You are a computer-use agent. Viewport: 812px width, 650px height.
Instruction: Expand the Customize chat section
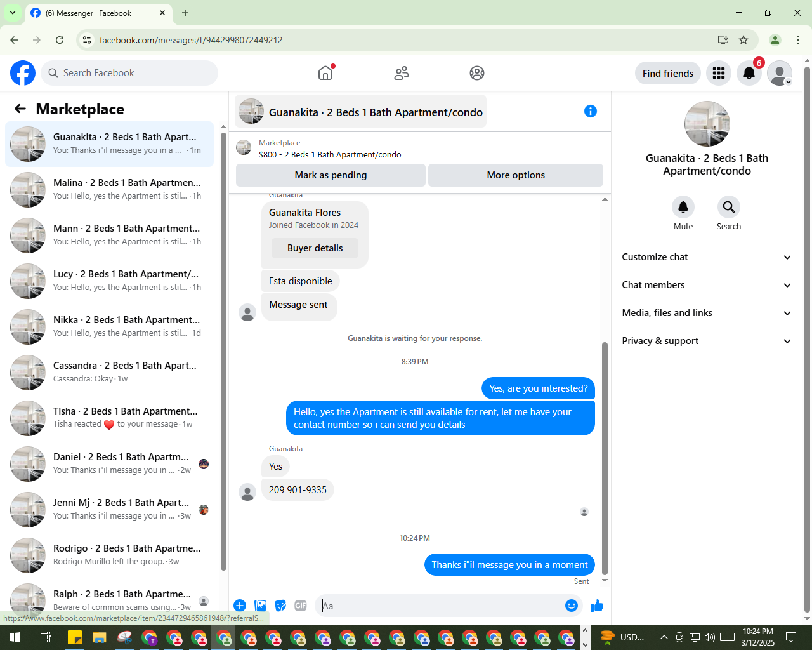pos(707,257)
